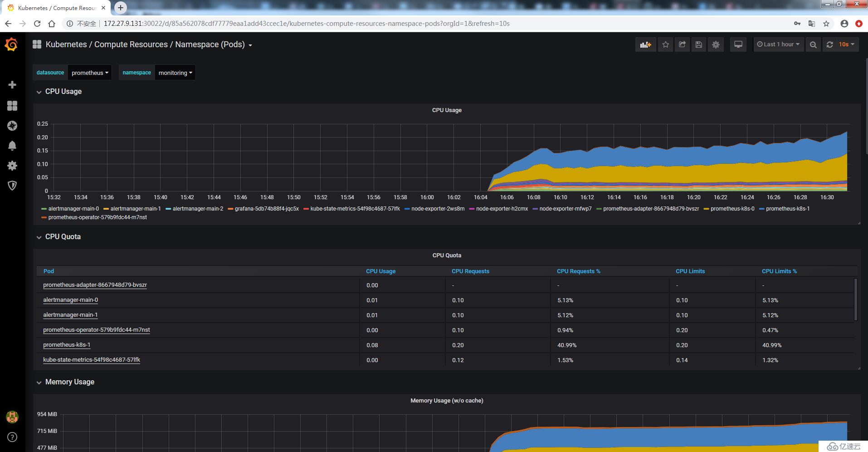Screen dimensions: 868x452
Task: Open the Configuration gear in the sidebar
Action: coord(12,166)
